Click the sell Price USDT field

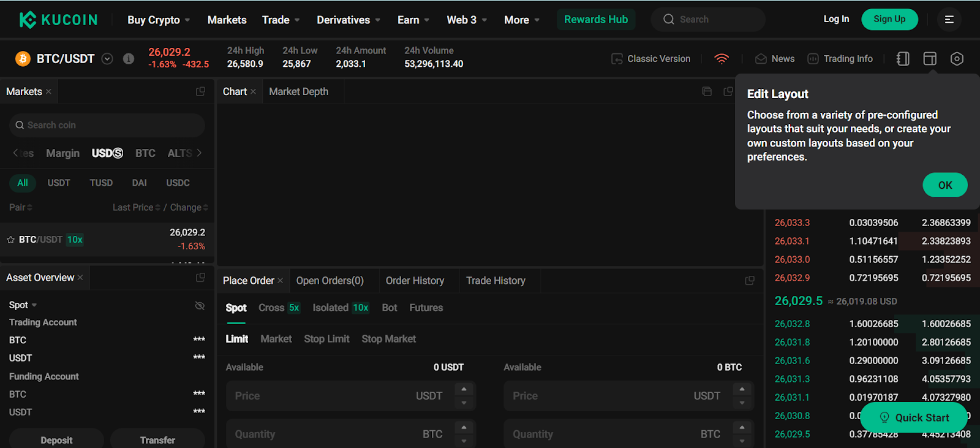coord(628,396)
